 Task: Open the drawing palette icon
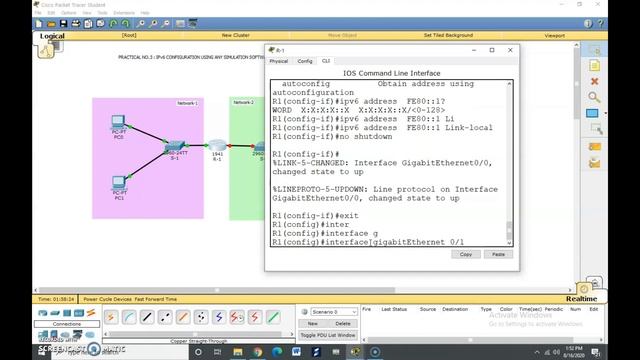180,24
